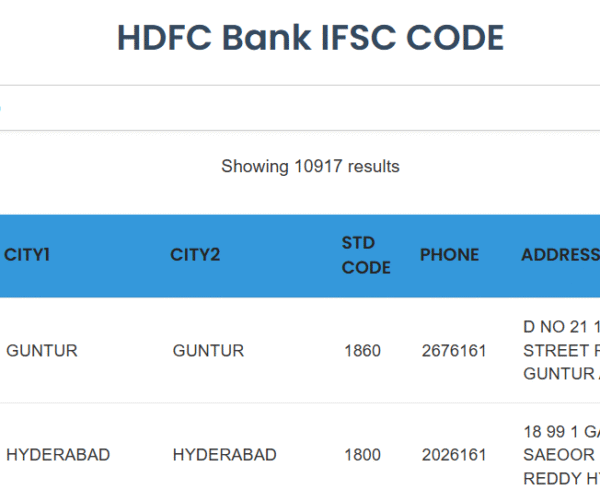Screen dimensions: 600x501
Task: Select HYDERABAD in the CITY2 column
Action: coord(224,455)
